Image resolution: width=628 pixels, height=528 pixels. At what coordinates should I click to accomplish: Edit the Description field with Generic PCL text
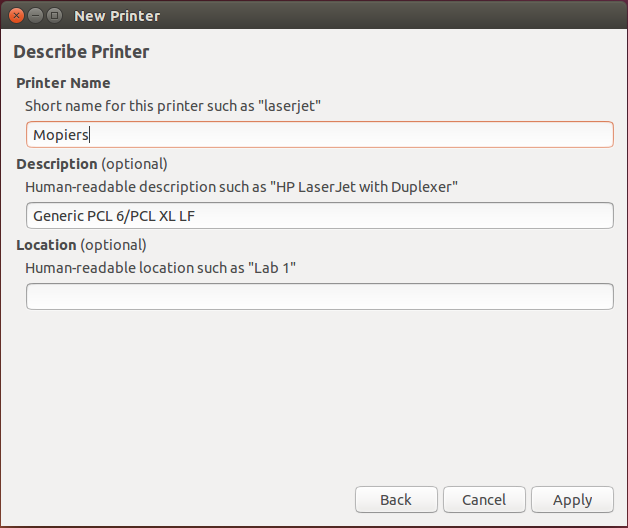320,216
